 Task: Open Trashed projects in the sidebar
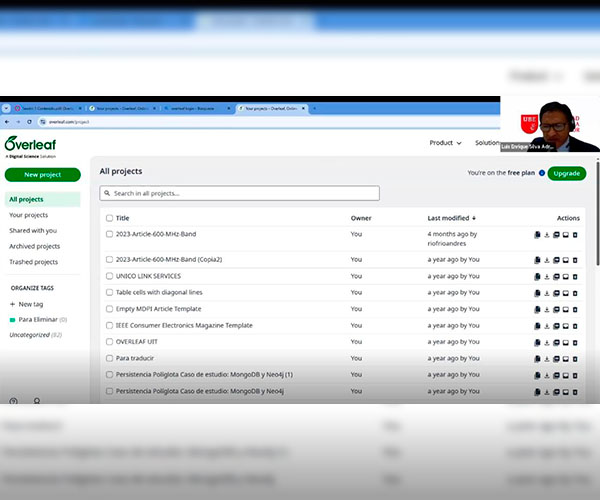pyautogui.click(x=33, y=262)
